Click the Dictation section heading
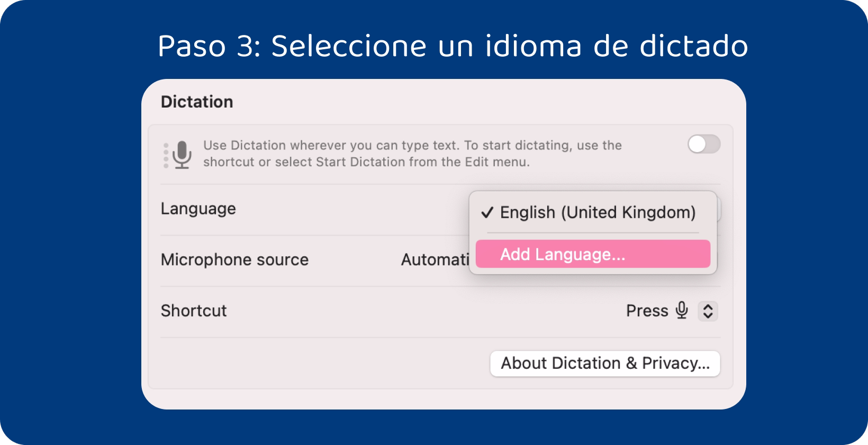The height and width of the screenshot is (445, 868). (196, 102)
